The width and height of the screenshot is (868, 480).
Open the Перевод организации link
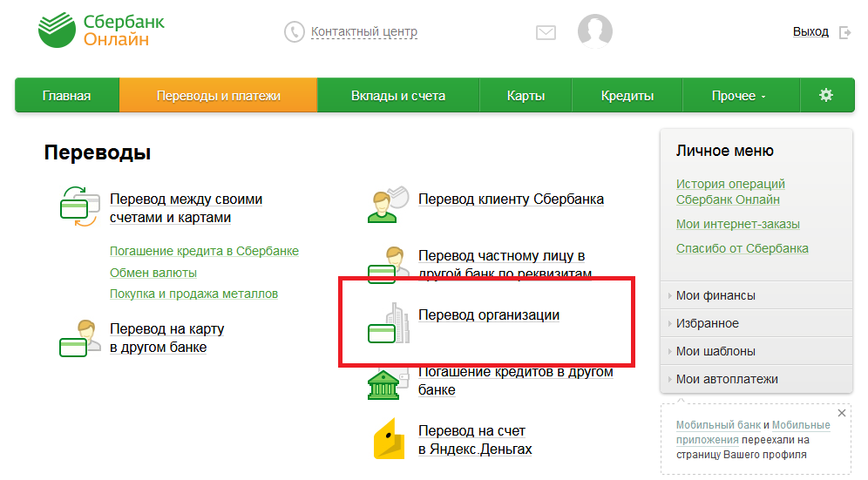489,315
